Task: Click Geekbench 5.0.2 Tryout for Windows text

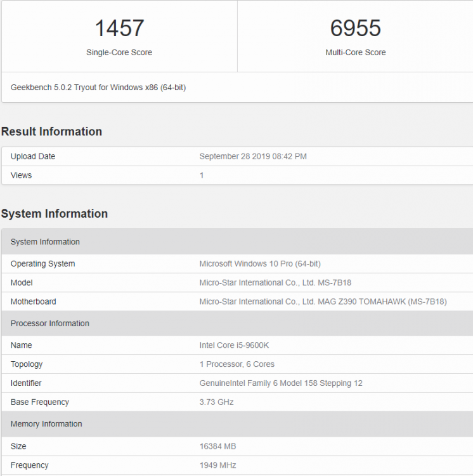Action: [x=98, y=88]
